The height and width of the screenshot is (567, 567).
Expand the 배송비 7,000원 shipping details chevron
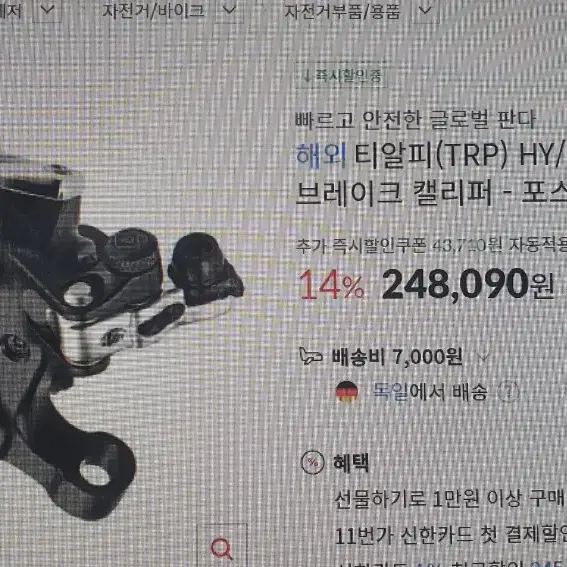[x=483, y=357]
